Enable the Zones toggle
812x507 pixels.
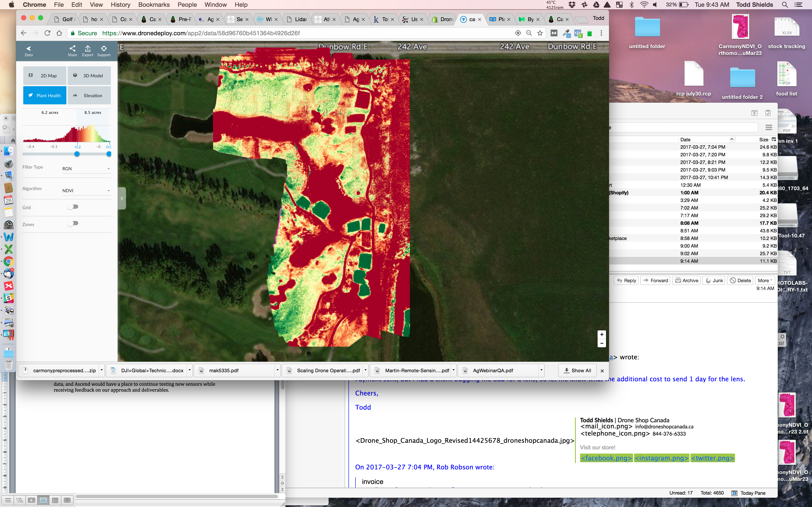(73, 223)
